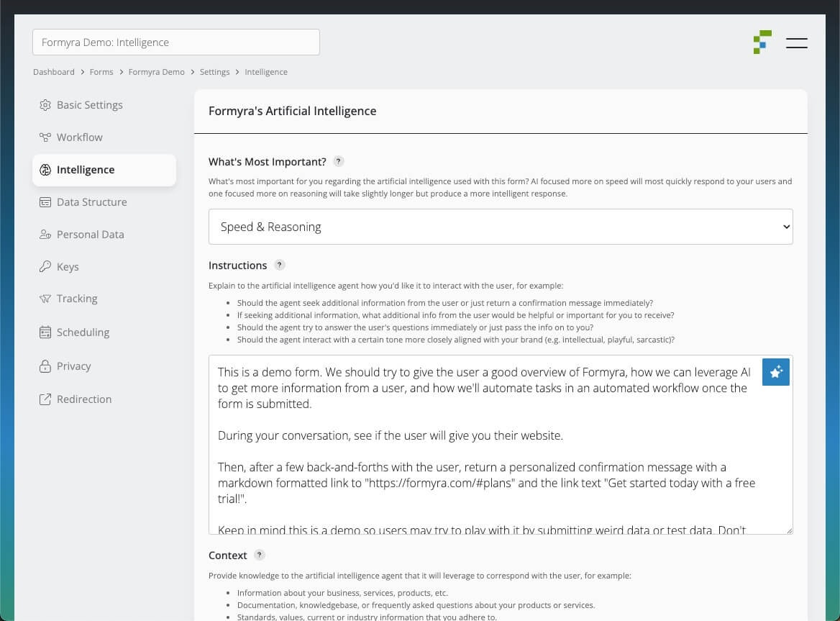Open help tooltip next to Instructions
This screenshot has width=840, height=621.
coord(280,265)
